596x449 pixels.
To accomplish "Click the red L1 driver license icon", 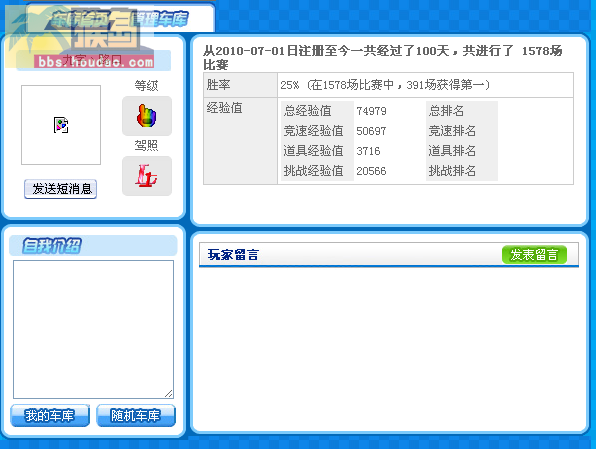I will [x=147, y=176].
